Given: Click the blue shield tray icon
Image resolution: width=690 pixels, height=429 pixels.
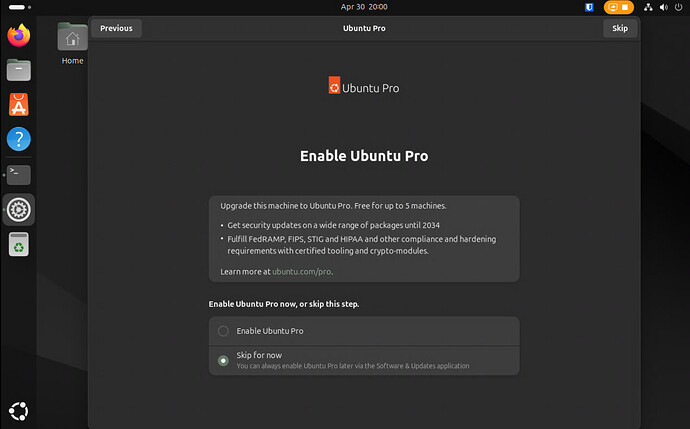Looking at the screenshot, I should point(589,7).
